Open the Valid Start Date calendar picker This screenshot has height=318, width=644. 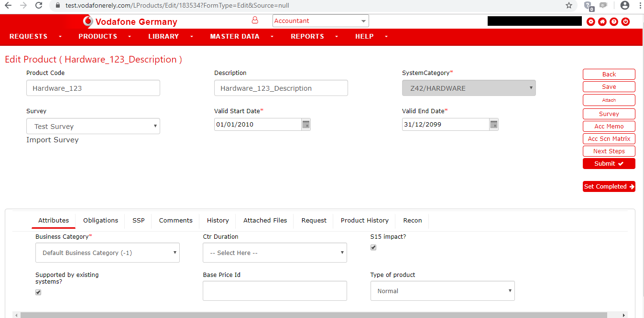306,125
